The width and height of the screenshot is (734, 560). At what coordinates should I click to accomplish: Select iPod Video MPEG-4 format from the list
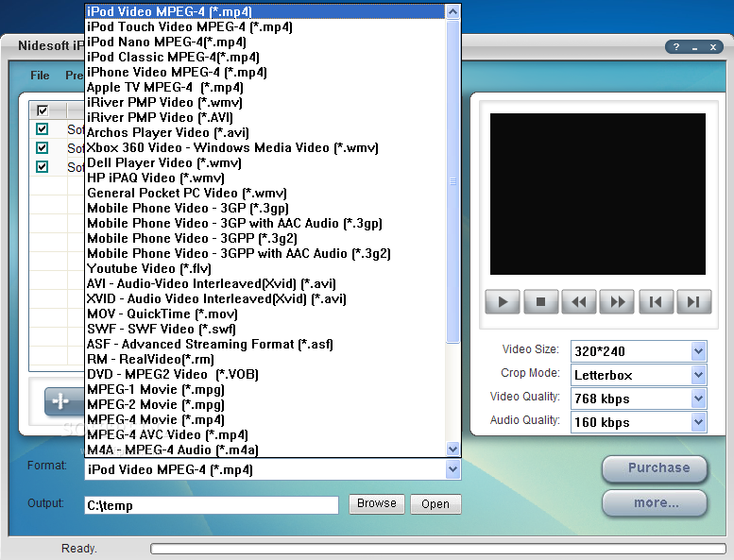tap(265, 11)
